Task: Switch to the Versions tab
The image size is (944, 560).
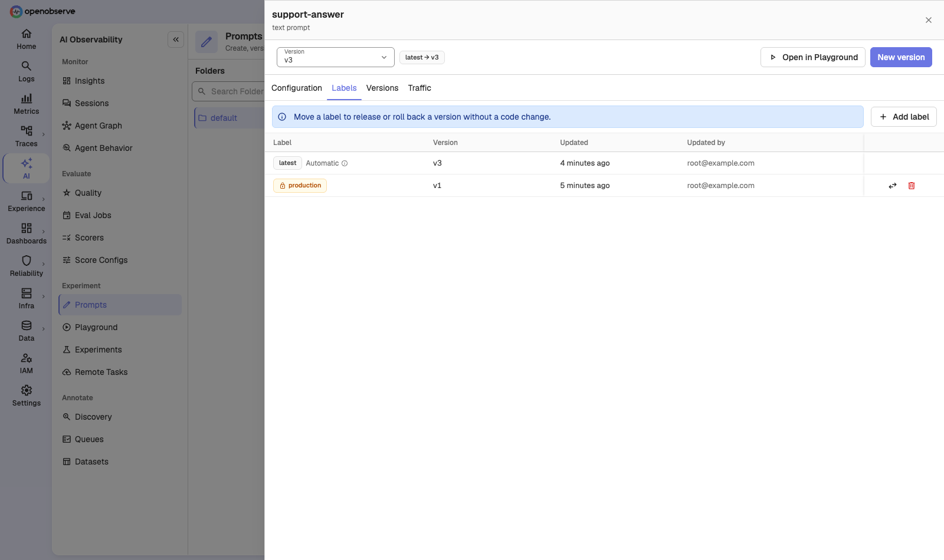Action: (382, 88)
